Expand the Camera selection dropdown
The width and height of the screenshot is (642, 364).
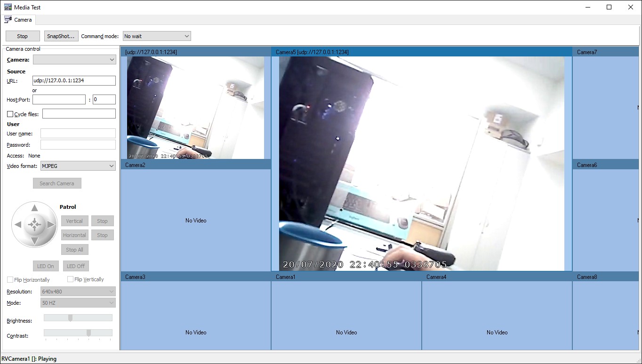pyautogui.click(x=74, y=60)
